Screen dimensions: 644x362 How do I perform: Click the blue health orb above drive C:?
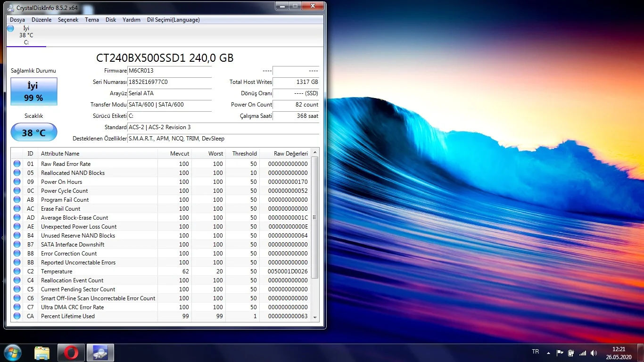click(10, 28)
